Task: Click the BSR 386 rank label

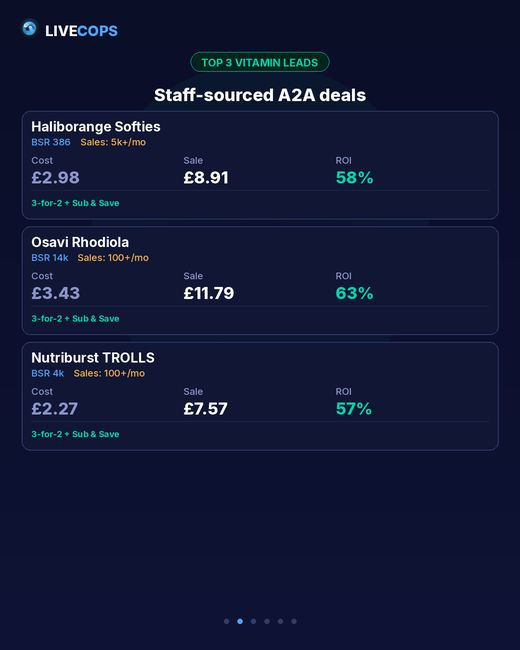Action: coord(51,142)
